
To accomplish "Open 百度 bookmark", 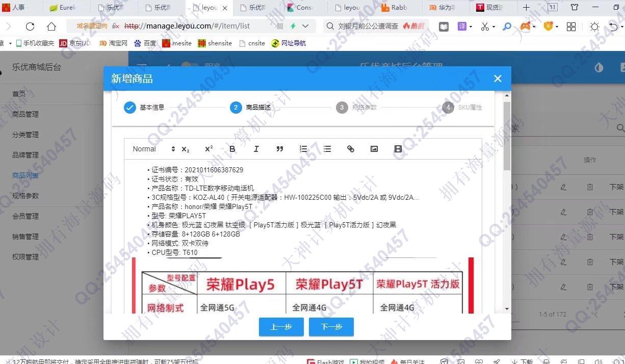I will 145,43.
